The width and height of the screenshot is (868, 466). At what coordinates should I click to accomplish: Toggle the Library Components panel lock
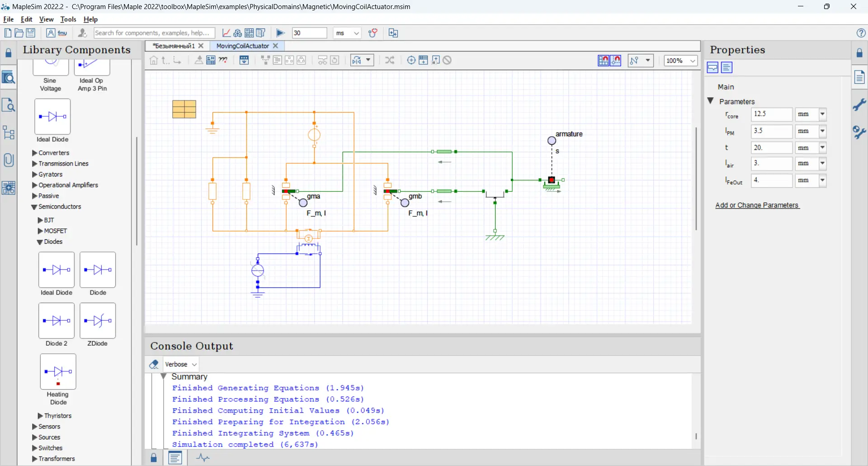tap(8, 53)
